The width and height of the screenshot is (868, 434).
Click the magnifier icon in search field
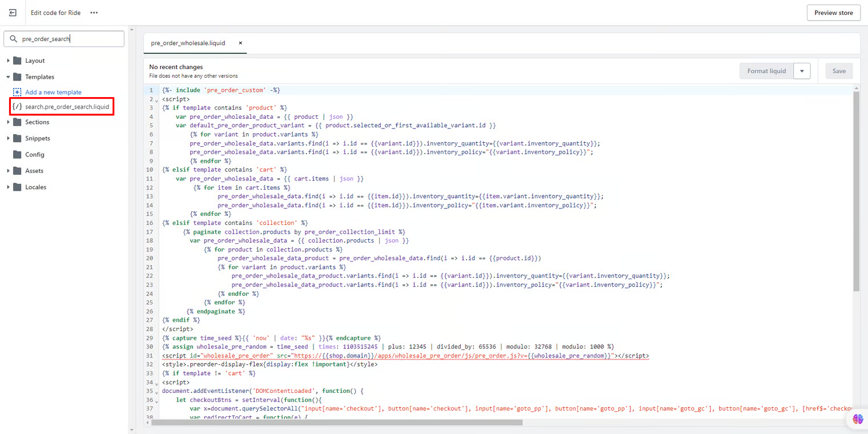[14, 39]
